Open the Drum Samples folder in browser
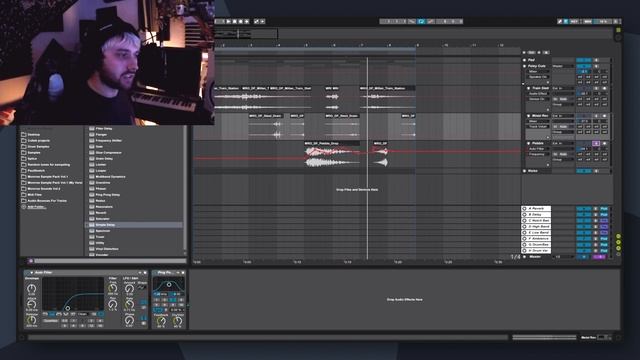The width and height of the screenshot is (640, 360). click(38, 147)
